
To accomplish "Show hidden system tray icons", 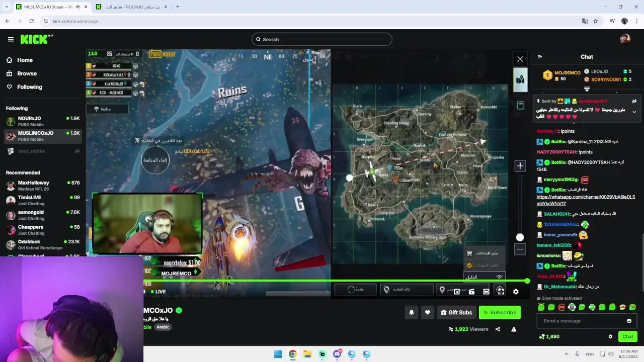I will pos(566,354).
